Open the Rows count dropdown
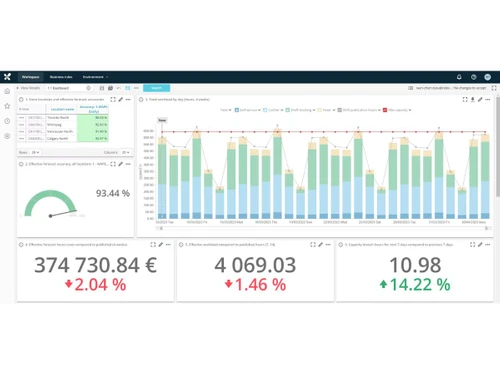 coord(35,152)
